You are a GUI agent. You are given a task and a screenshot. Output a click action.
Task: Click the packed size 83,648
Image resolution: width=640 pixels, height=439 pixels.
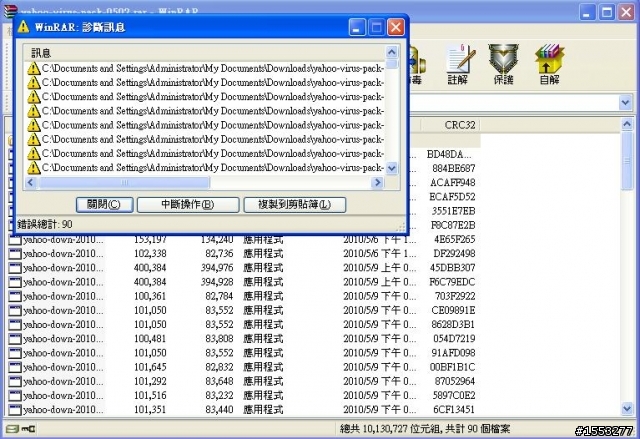[x=220, y=381]
